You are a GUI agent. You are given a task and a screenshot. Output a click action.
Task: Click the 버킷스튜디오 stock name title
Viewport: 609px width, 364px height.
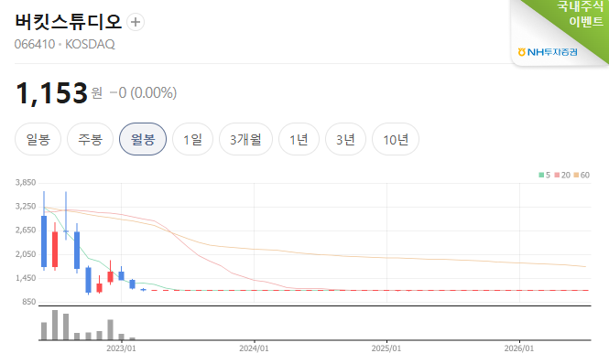click(69, 22)
